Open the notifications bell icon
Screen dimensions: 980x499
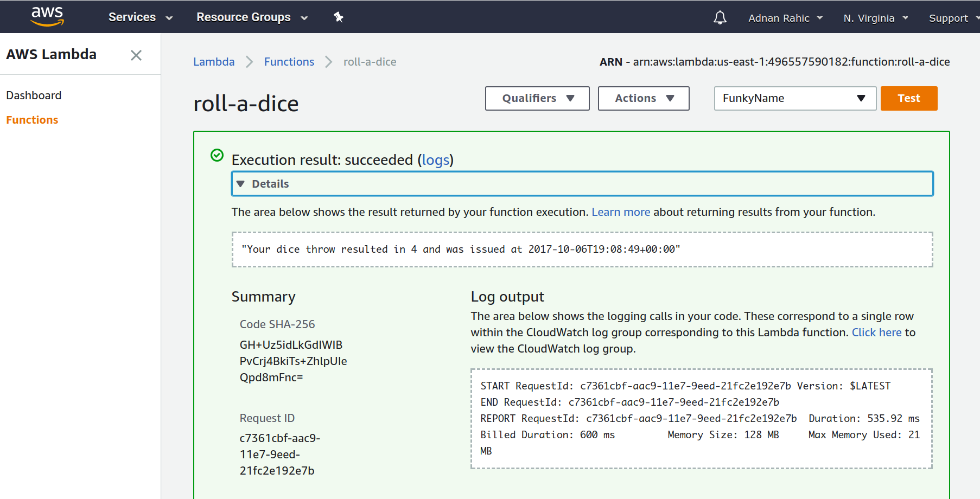click(x=720, y=18)
